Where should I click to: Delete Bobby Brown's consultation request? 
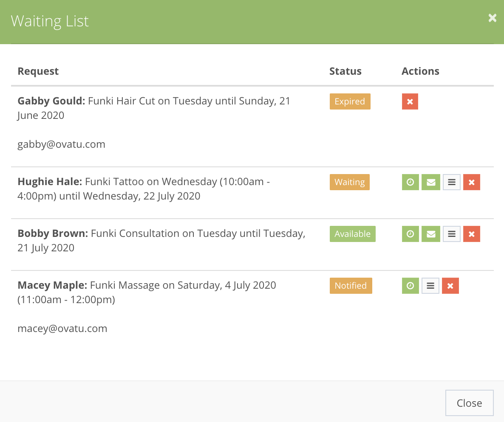471,234
